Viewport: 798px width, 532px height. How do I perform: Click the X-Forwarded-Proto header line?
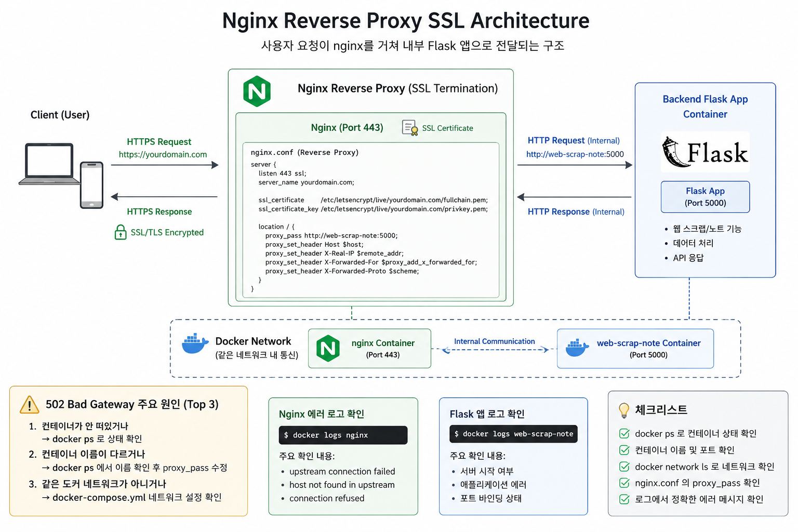coord(342,271)
